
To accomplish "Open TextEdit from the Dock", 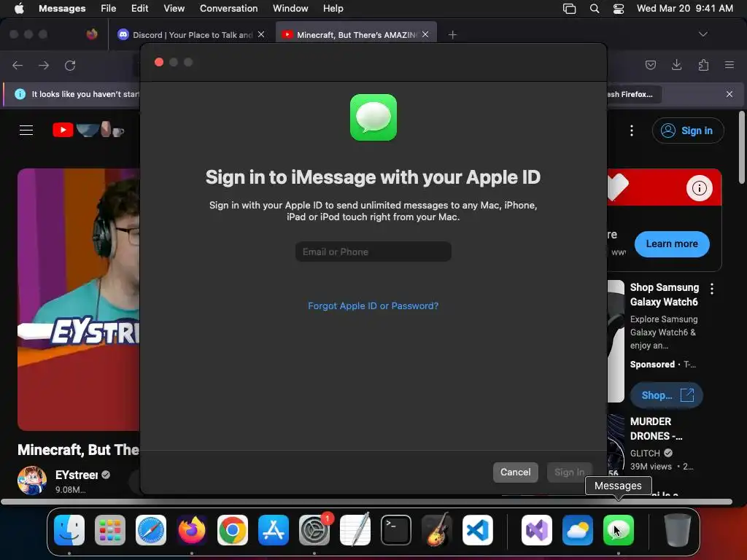I will (x=355, y=530).
